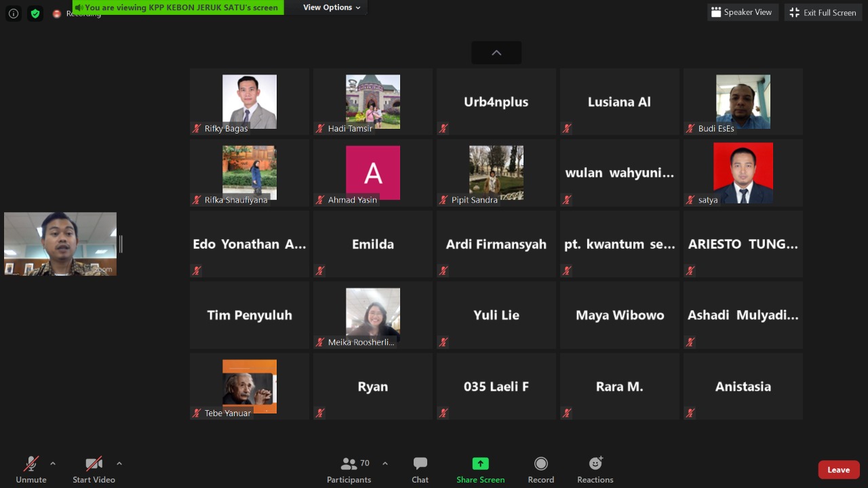This screenshot has width=868, height=488.
Task: Select the Meika Roosherli participant tile
Action: [x=373, y=315]
